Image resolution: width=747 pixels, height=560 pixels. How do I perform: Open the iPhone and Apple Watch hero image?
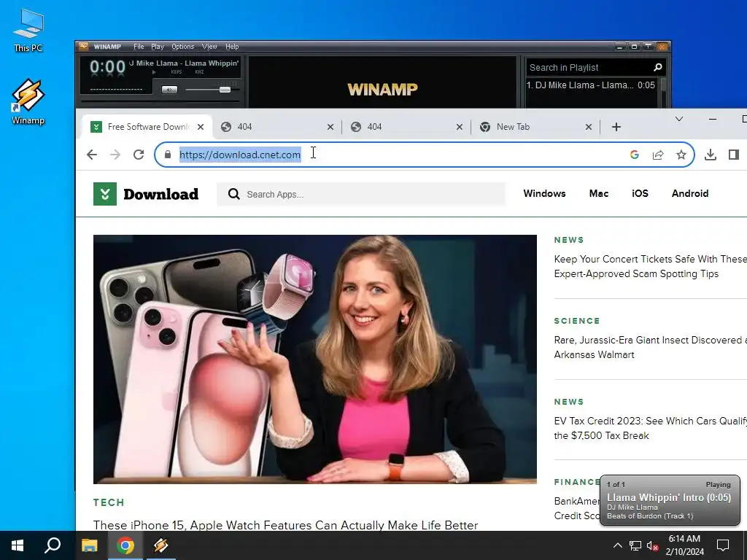315,359
